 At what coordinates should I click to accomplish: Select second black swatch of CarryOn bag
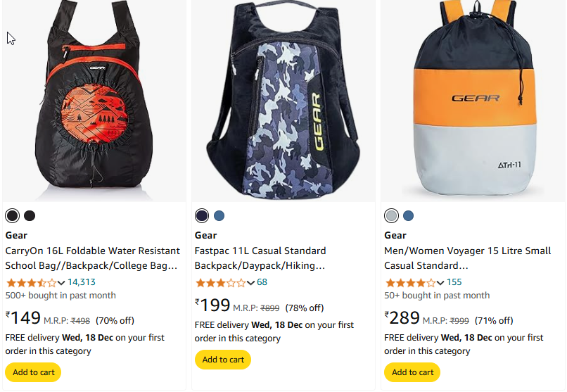coord(30,216)
